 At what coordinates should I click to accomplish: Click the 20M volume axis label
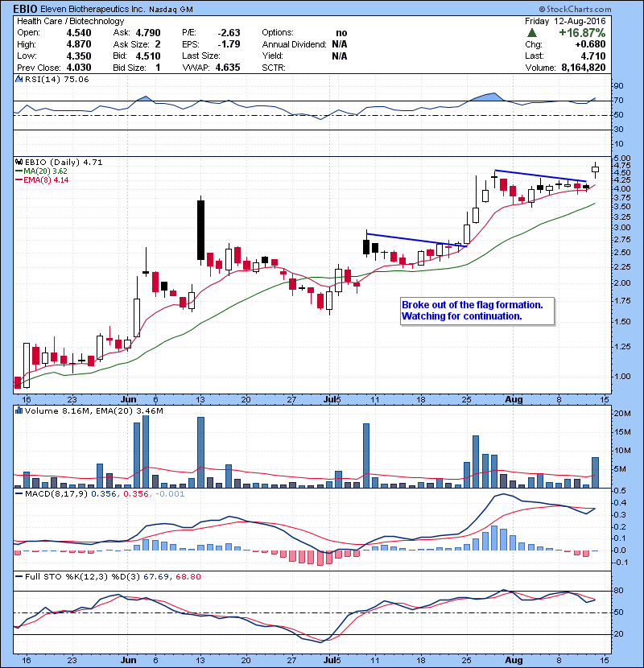(622, 413)
